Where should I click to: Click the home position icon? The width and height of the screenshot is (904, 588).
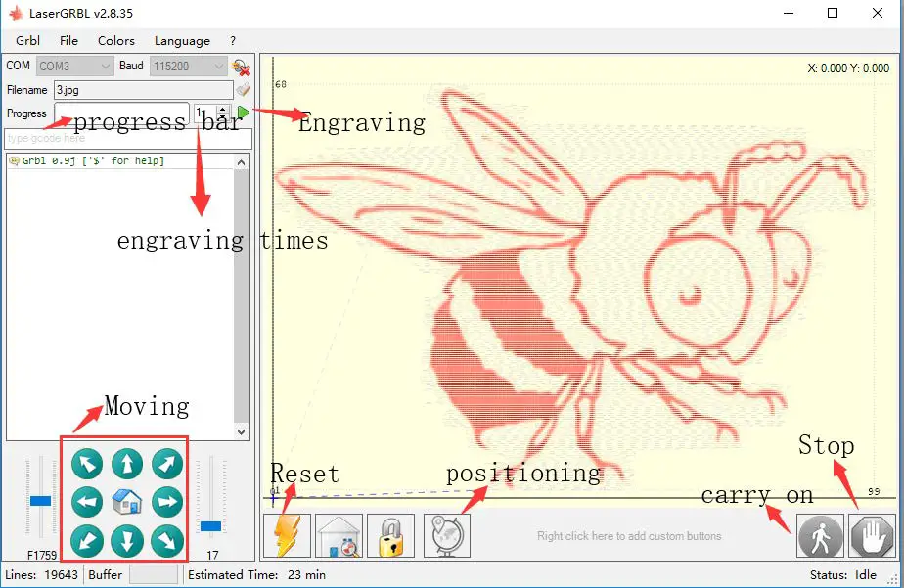pos(127,502)
